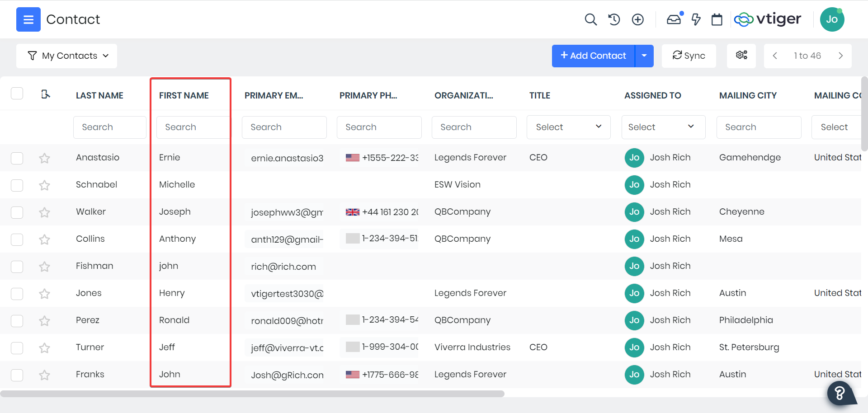Click the actions lightning bolt icon
The width and height of the screenshot is (868, 413).
click(x=696, y=19)
